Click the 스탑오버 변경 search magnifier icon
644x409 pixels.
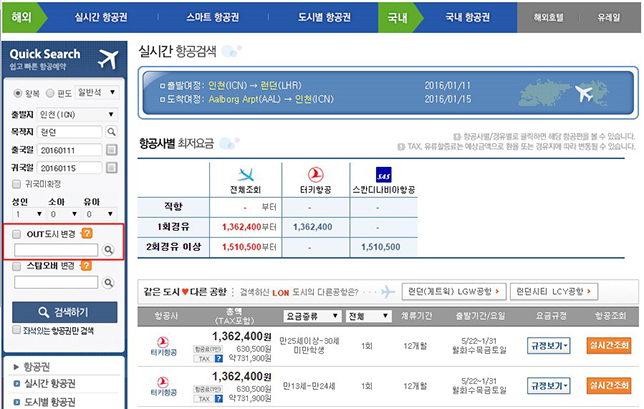pos(108,283)
